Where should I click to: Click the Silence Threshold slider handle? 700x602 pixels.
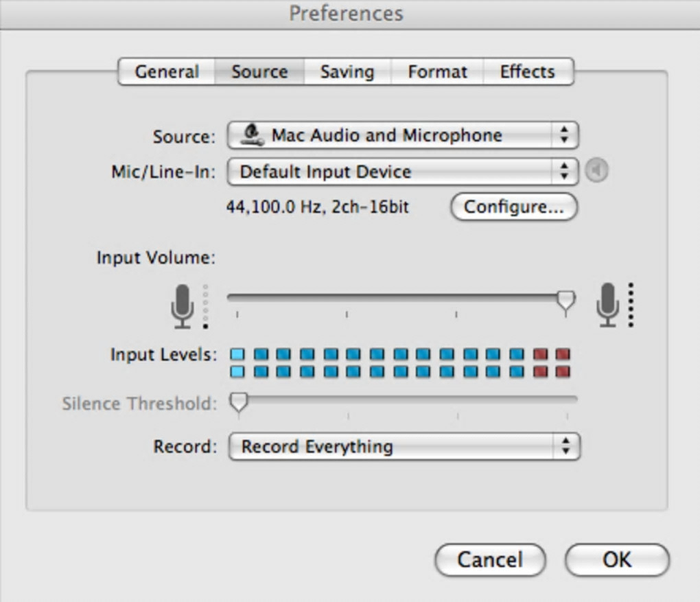click(239, 402)
